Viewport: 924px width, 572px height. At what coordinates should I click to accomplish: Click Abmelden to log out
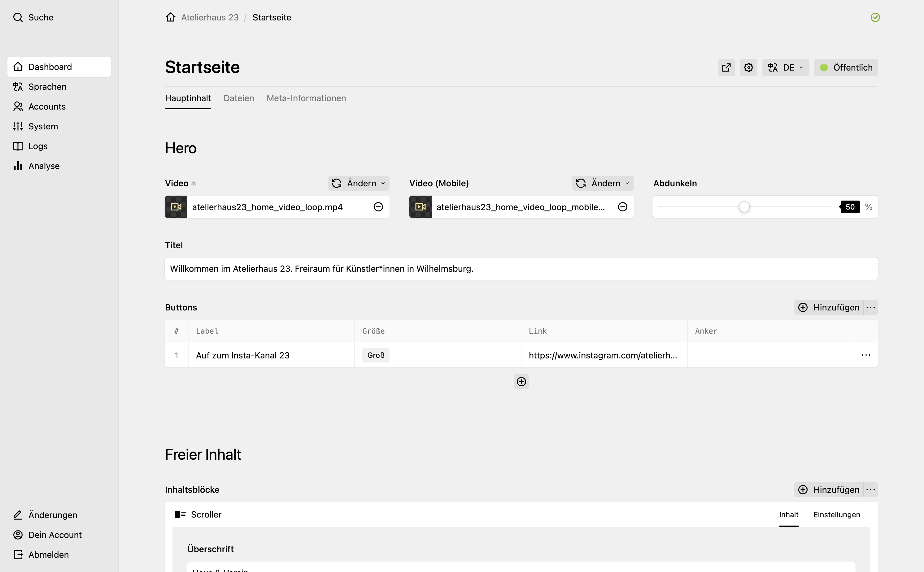59,555
